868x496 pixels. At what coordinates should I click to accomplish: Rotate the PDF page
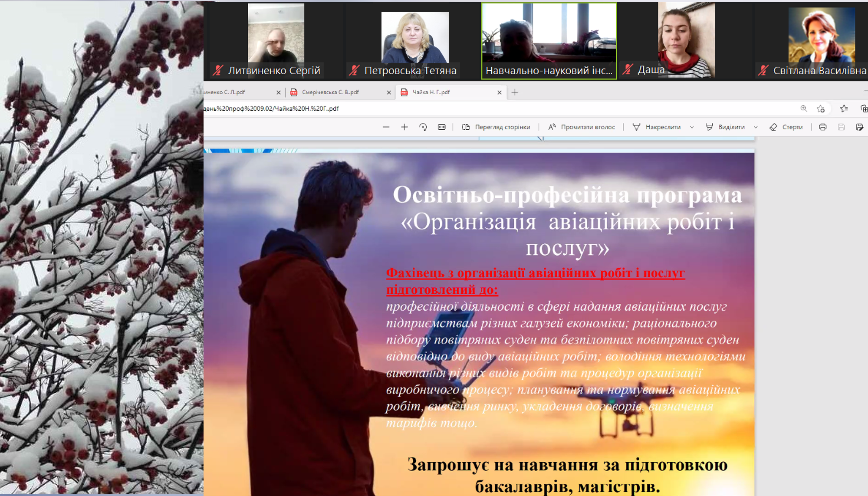point(423,127)
